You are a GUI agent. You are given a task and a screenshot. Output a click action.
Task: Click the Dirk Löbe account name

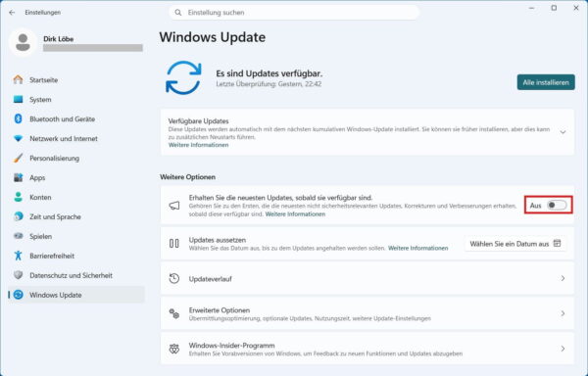pyautogui.click(x=58, y=38)
